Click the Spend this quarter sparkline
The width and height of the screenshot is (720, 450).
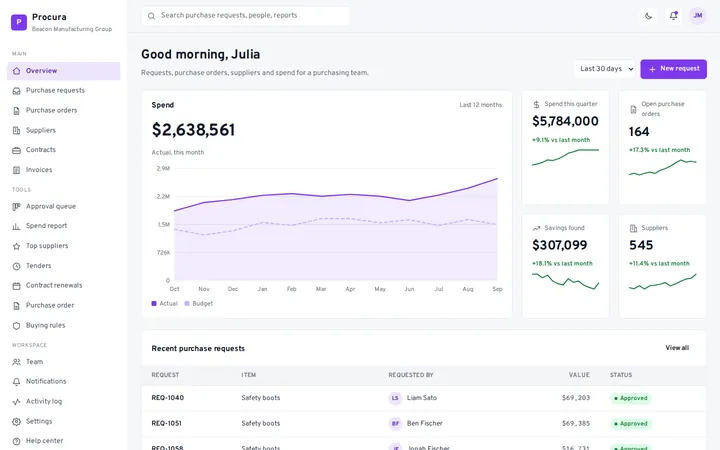coord(565,157)
